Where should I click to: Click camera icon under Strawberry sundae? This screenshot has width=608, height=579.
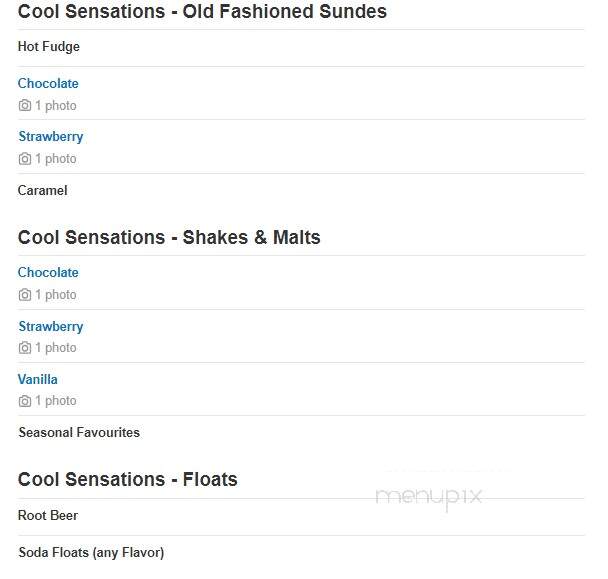25,159
